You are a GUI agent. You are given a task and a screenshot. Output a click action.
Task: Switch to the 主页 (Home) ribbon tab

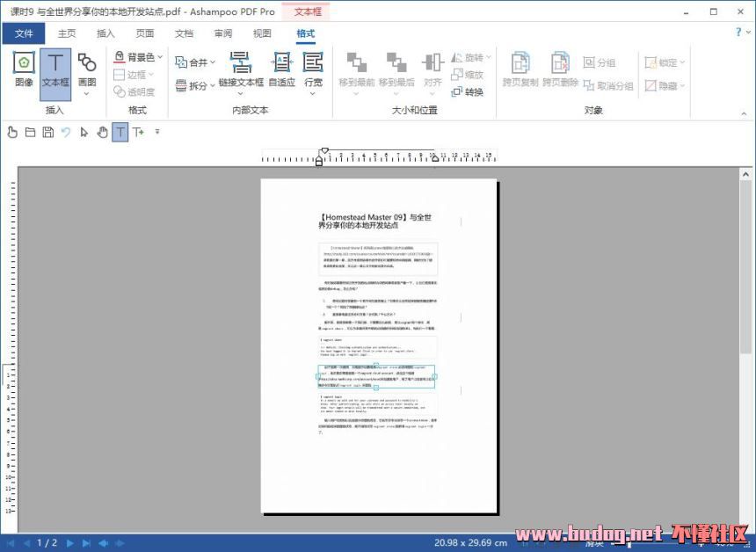point(67,33)
